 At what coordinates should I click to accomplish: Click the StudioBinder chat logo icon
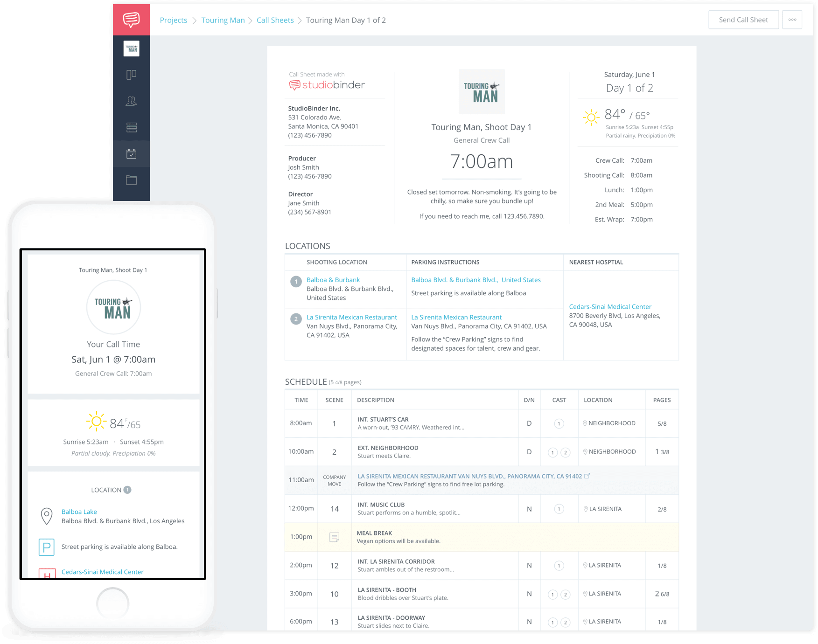[131, 20]
